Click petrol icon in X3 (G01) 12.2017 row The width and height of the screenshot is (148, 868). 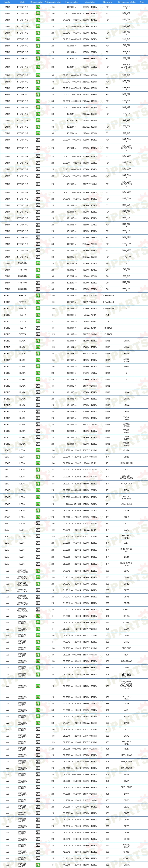(38, 264)
